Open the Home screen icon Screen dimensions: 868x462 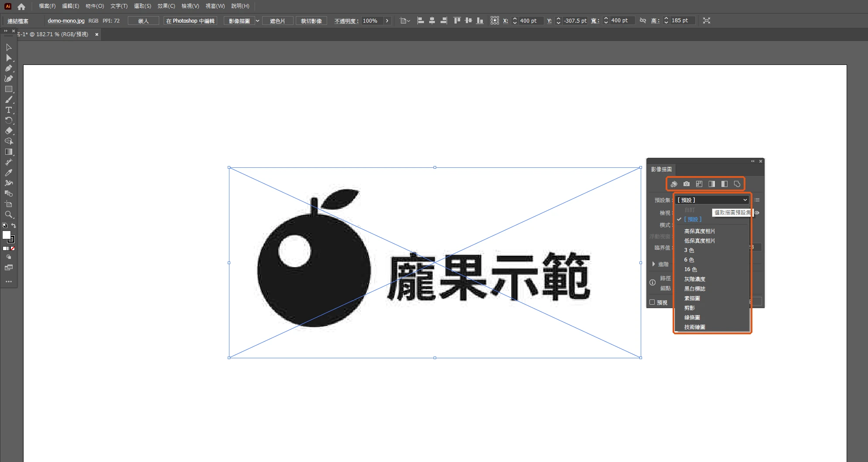[21, 7]
